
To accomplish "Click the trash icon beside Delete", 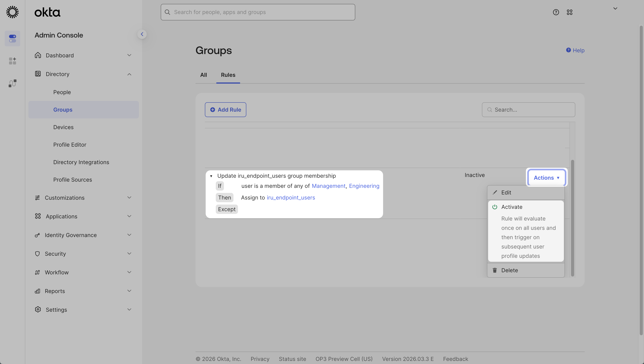I will [494, 270].
